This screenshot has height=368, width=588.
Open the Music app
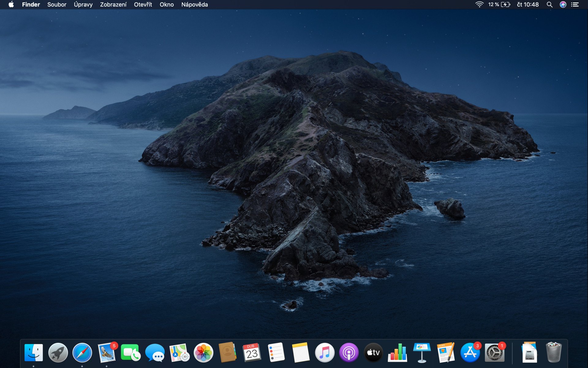pyautogui.click(x=325, y=353)
